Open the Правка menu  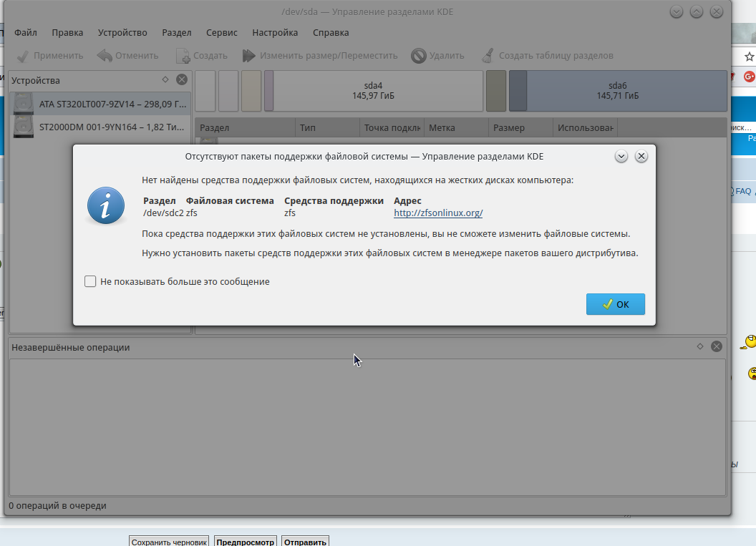[x=67, y=33]
